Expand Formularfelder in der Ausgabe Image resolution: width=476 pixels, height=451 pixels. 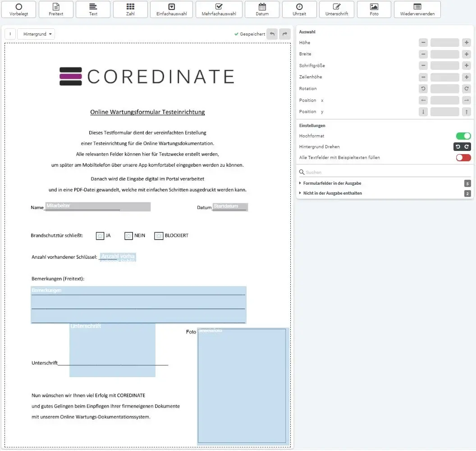coord(332,183)
